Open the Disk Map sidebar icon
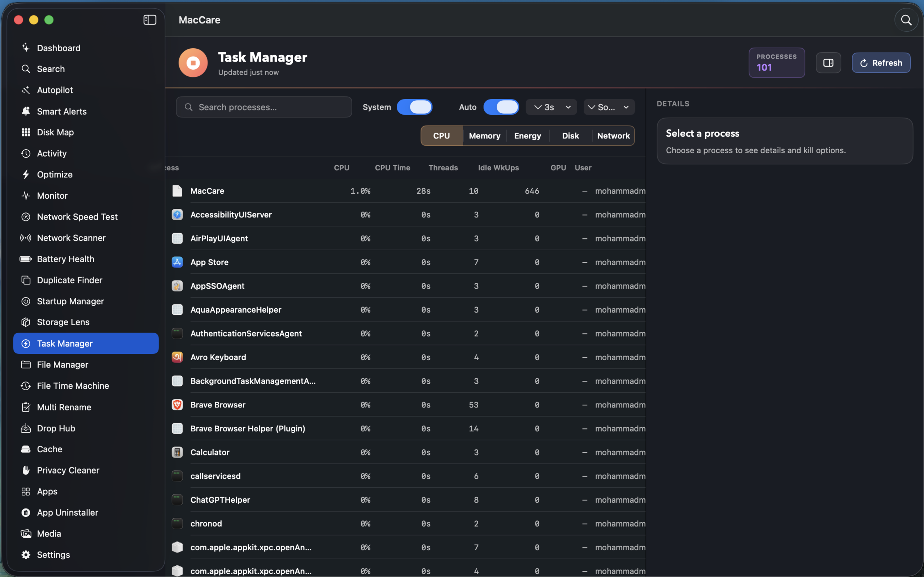The width and height of the screenshot is (924, 577). [26, 132]
